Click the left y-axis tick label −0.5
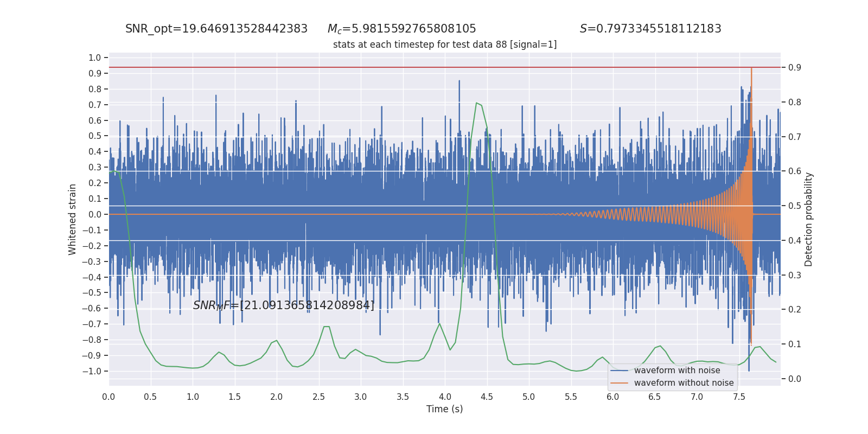Screen dimensions: 868x434 click(92, 292)
